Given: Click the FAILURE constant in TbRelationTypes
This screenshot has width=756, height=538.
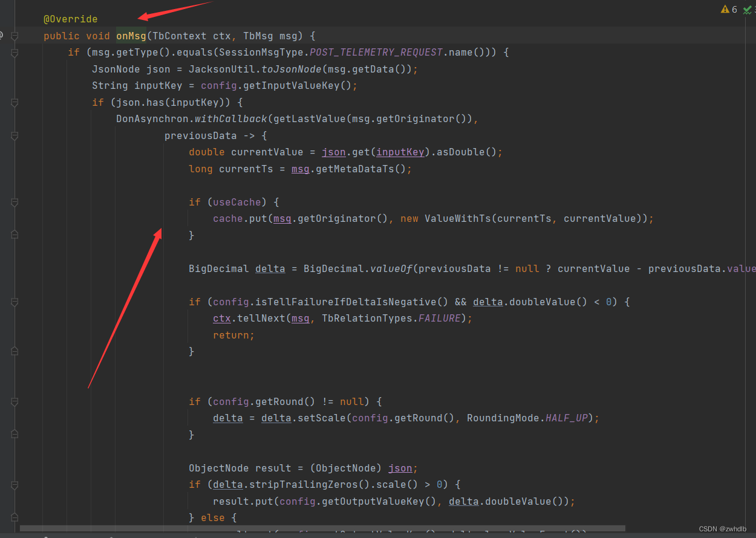Looking at the screenshot, I should 440,319.
